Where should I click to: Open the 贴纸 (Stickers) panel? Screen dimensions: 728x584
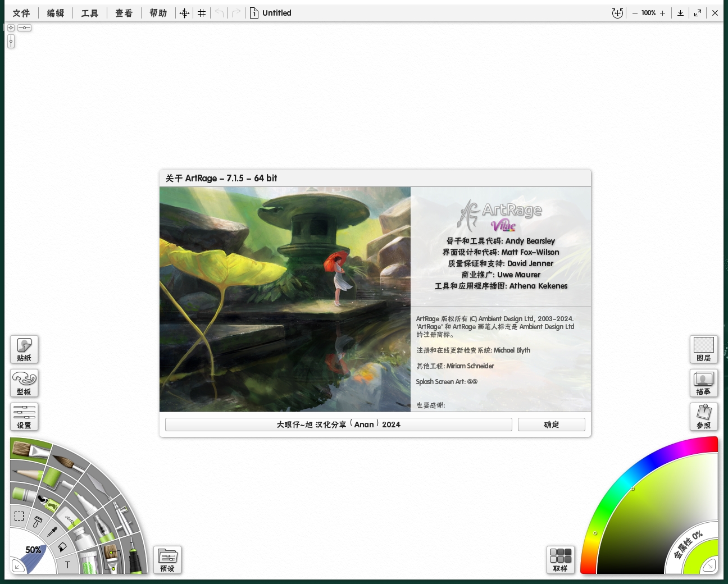point(24,349)
